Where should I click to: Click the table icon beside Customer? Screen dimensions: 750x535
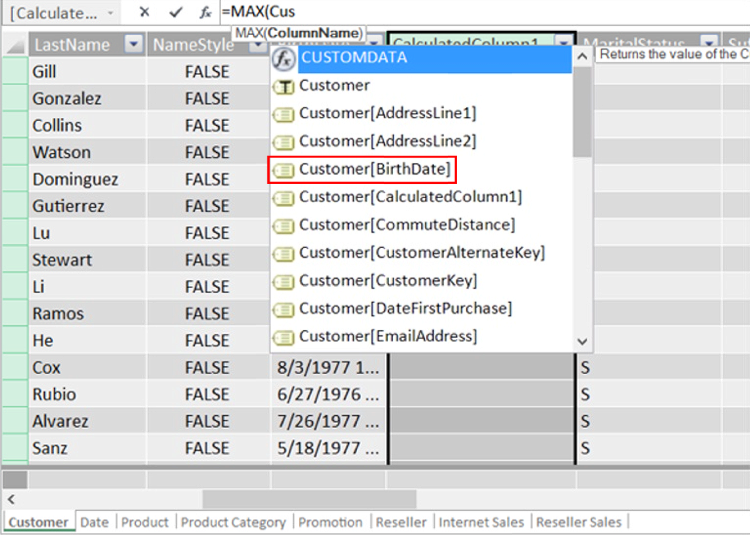point(284,87)
